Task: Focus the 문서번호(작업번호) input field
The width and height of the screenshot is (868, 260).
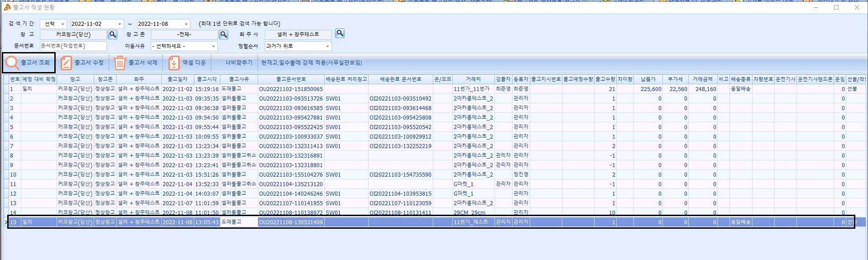Action: (x=73, y=46)
